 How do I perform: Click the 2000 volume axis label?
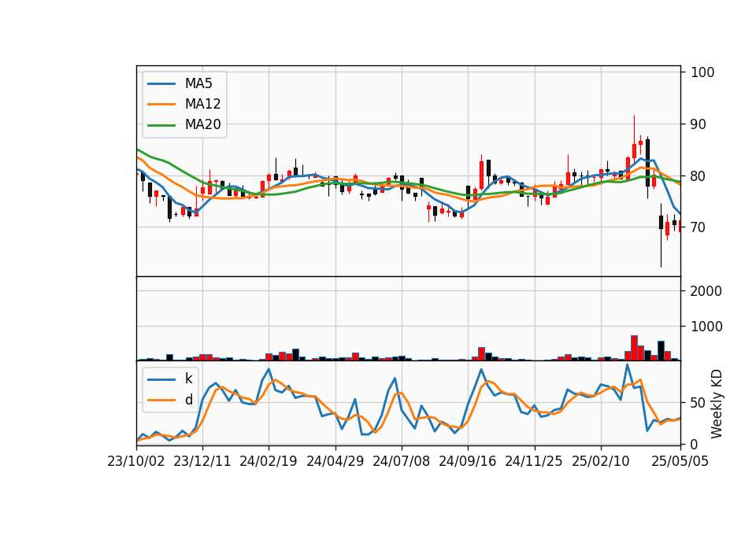point(706,291)
